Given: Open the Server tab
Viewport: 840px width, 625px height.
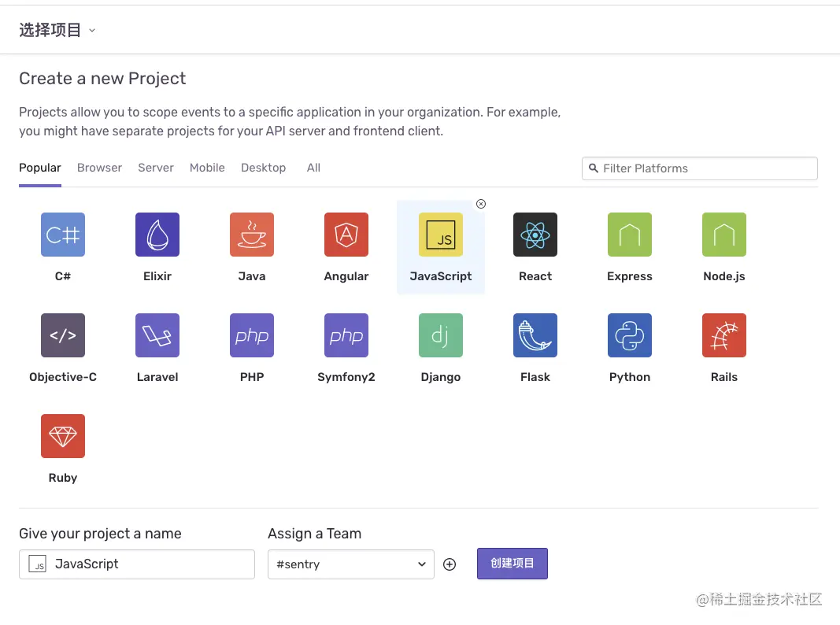Looking at the screenshot, I should (x=156, y=168).
